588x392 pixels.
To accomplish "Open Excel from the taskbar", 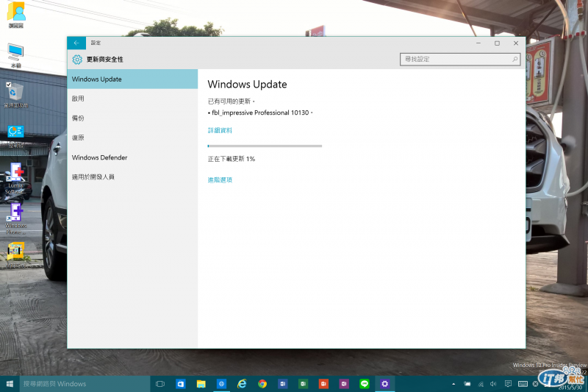I will click(303, 384).
